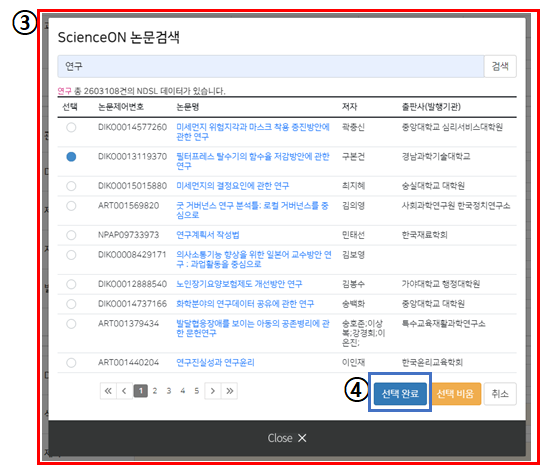
Task: Click publisher 한국재료학회
Action: (425, 235)
